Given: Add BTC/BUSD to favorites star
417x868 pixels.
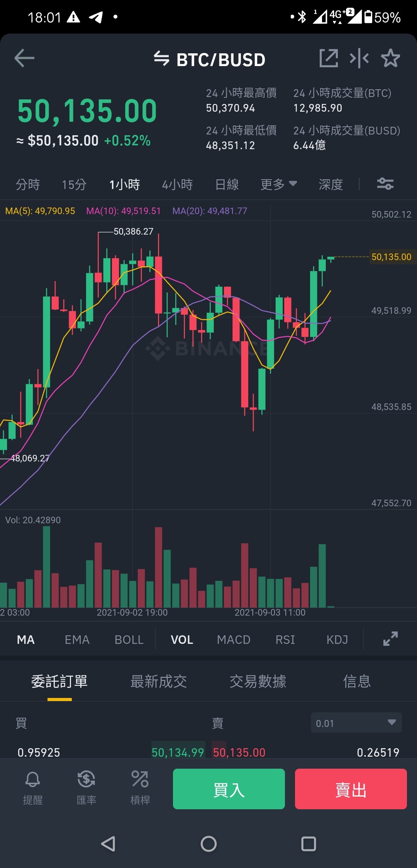Looking at the screenshot, I should (x=390, y=59).
